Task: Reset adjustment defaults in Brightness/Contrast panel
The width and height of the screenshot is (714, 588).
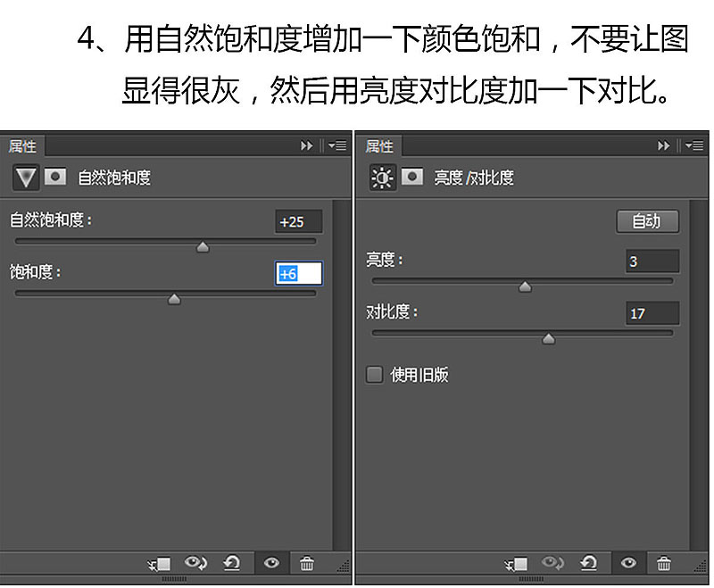Action: pyautogui.click(x=589, y=563)
